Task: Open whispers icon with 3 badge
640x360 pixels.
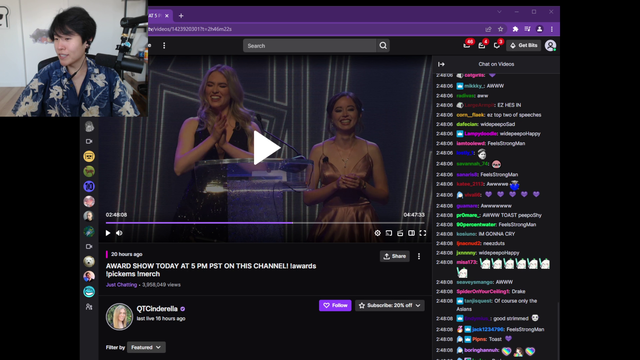Action: 497,45
